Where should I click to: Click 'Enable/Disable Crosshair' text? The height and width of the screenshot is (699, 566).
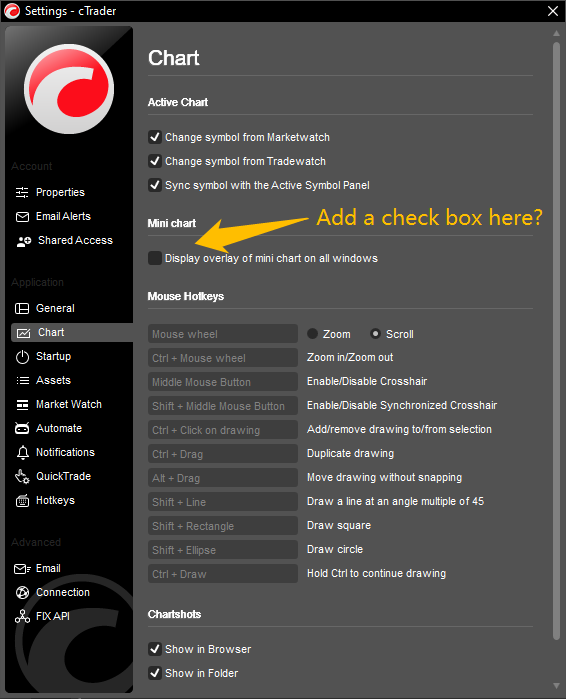pos(367,381)
